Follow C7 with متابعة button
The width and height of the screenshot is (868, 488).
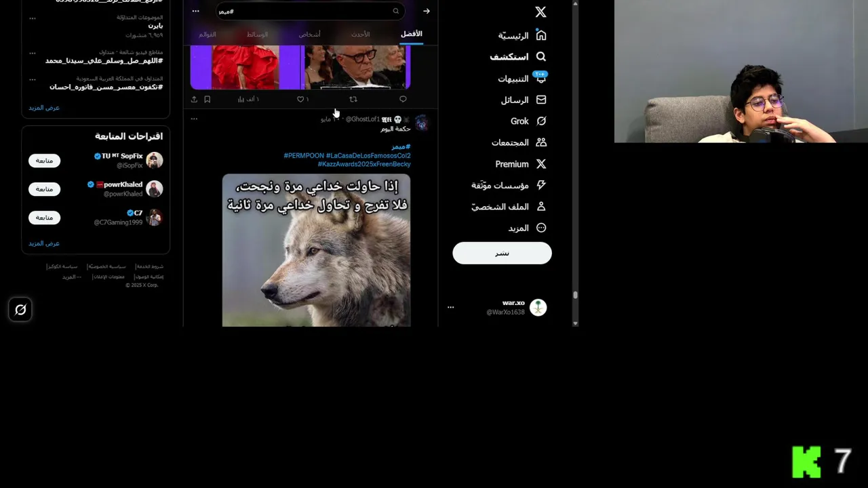[x=44, y=218]
